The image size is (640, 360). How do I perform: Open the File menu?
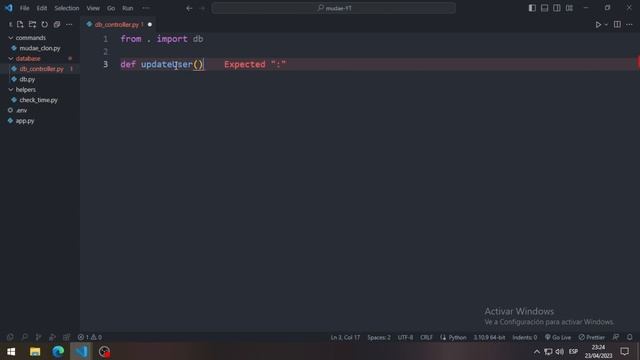click(24, 8)
